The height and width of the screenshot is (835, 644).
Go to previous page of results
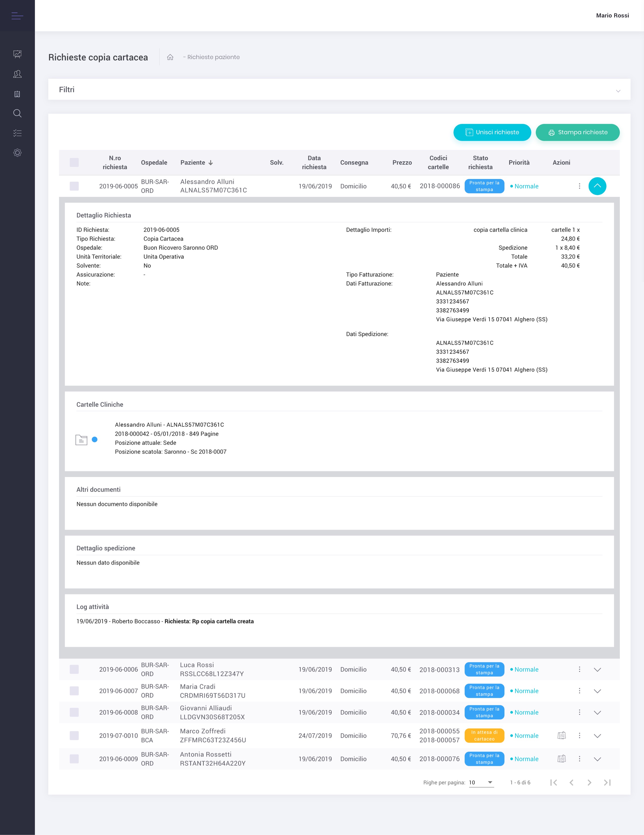click(x=572, y=783)
